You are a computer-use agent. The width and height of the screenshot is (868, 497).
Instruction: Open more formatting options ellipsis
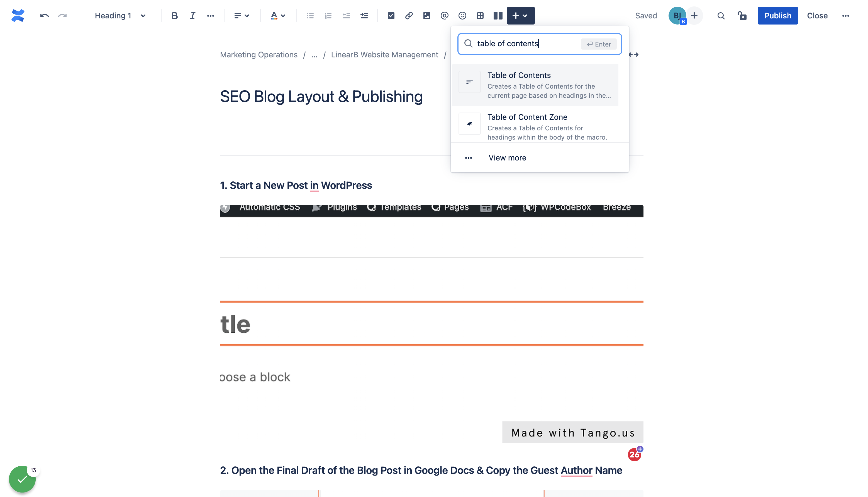point(211,16)
